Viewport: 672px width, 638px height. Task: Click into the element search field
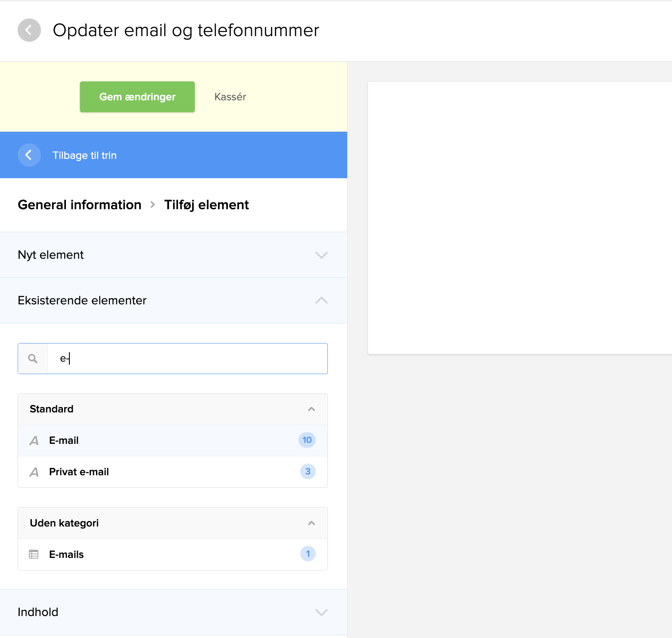pyautogui.click(x=187, y=359)
